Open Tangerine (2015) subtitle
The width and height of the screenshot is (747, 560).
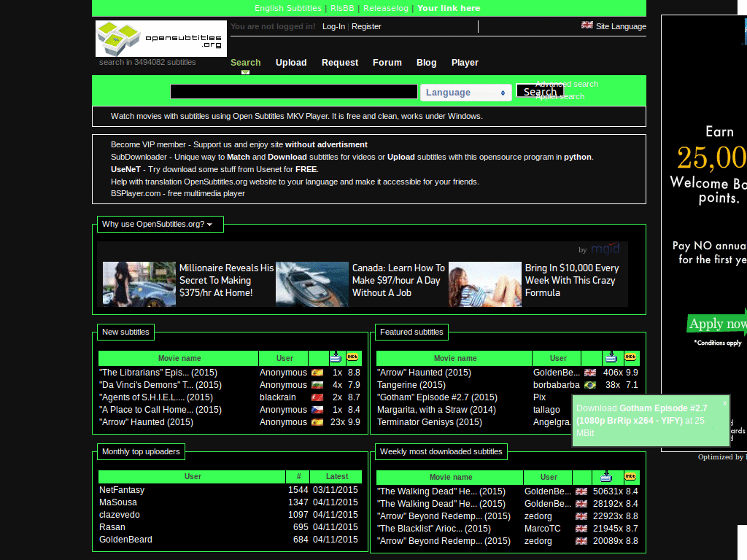coord(411,385)
